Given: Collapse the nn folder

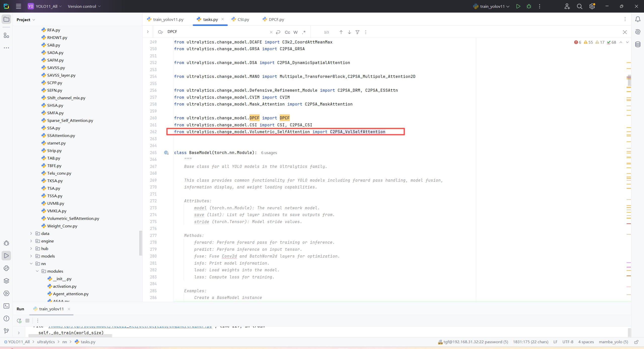Looking at the screenshot, I should tap(31, 264).
